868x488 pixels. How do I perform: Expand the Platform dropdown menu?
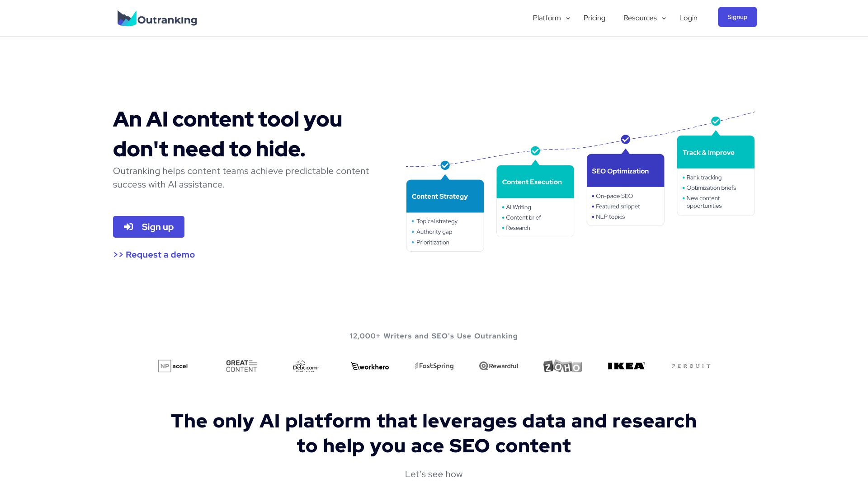tap(551, 18)
